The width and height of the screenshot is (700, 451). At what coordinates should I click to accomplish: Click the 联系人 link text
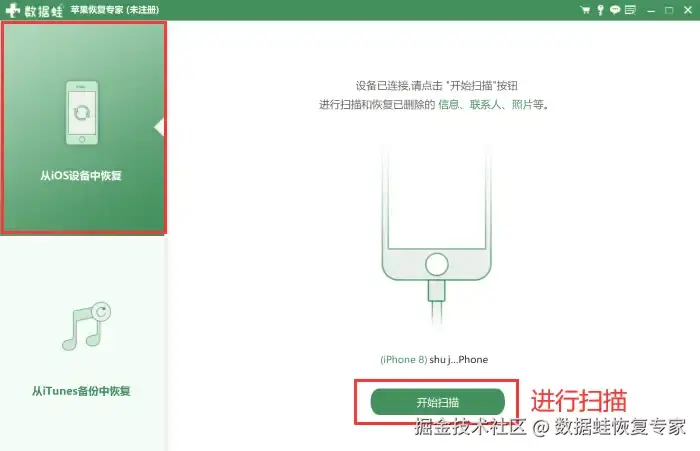point(485,104)
